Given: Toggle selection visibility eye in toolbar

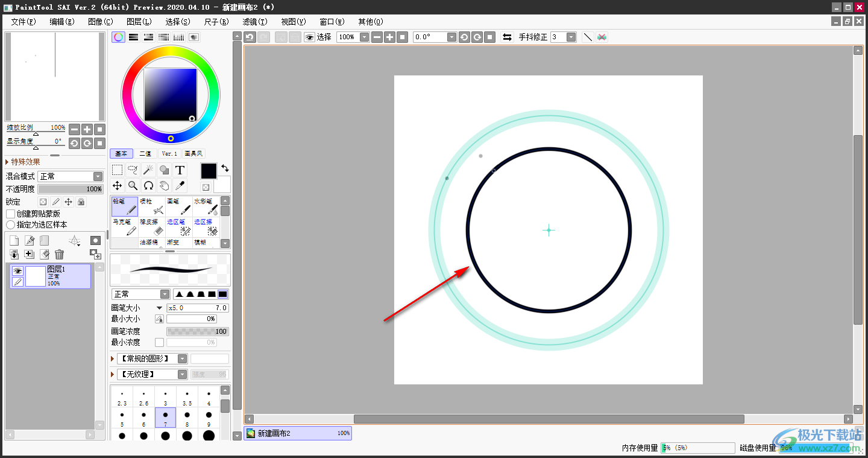Looking at the screenshot, I should click(x=309, y=37).
